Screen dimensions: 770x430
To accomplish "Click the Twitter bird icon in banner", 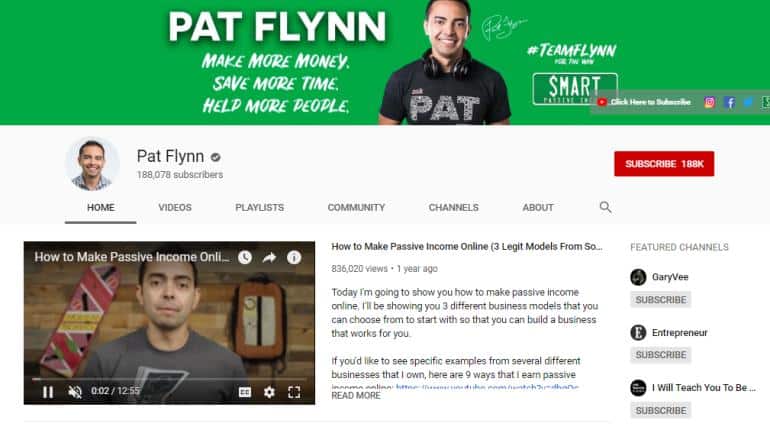I will [x=748, y=102].
